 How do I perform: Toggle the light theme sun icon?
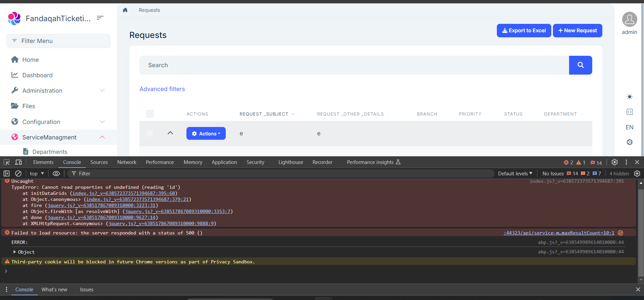point(629,97)
